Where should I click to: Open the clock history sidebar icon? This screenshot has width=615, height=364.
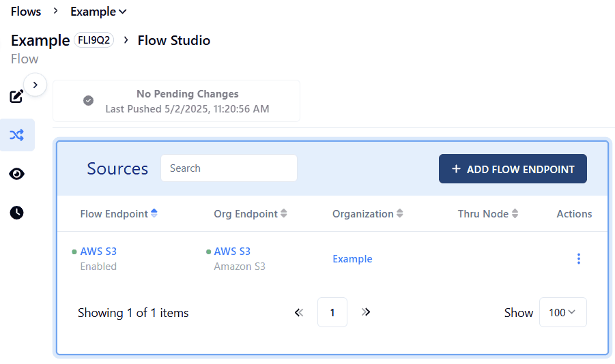coord(16,213)
